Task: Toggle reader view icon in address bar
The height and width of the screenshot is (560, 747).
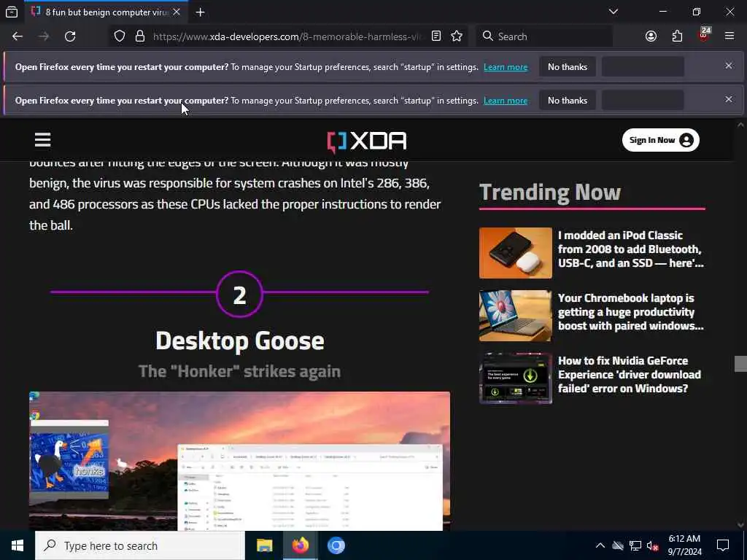Action: (x=436, y=36)
